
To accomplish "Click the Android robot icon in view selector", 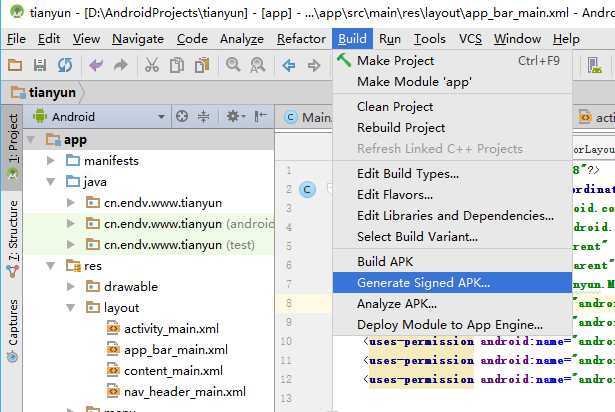I will [40, 116].
